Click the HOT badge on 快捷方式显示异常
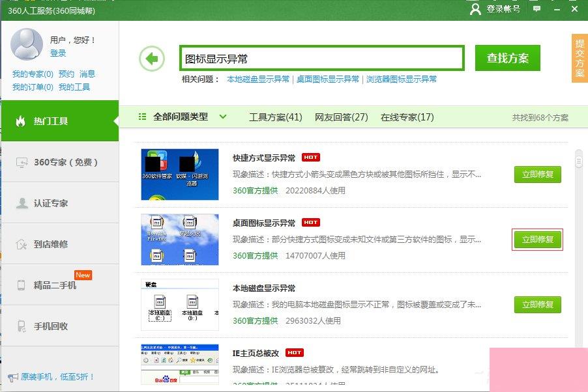The width and height of the screenshot is (588, 392). [311, 158]
